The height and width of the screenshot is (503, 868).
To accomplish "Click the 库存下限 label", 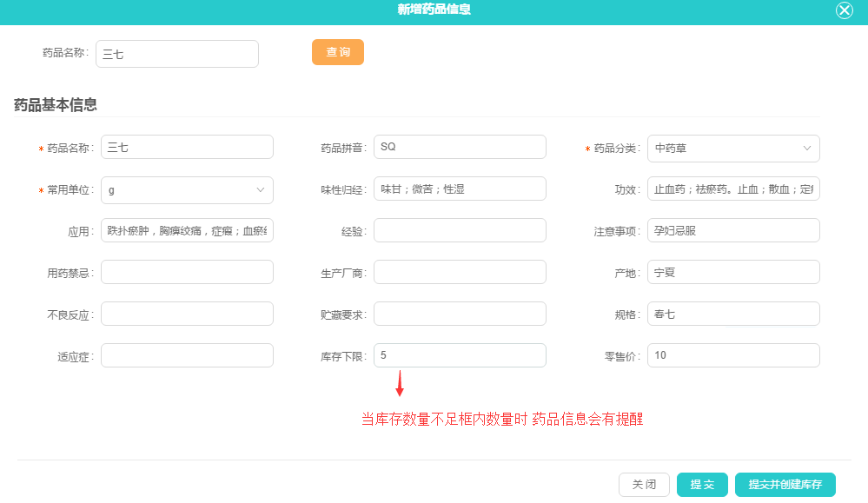I will coord(343,357).
